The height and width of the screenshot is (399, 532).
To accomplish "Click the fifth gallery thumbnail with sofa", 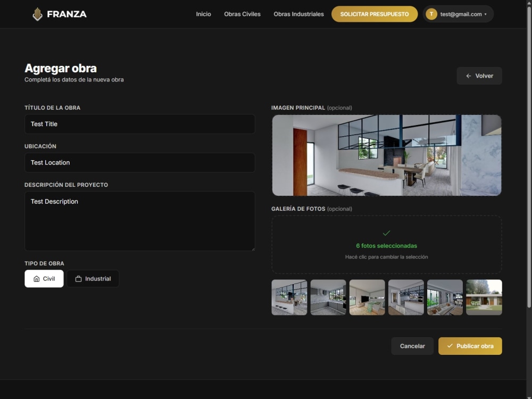I will tap(445, 297).
